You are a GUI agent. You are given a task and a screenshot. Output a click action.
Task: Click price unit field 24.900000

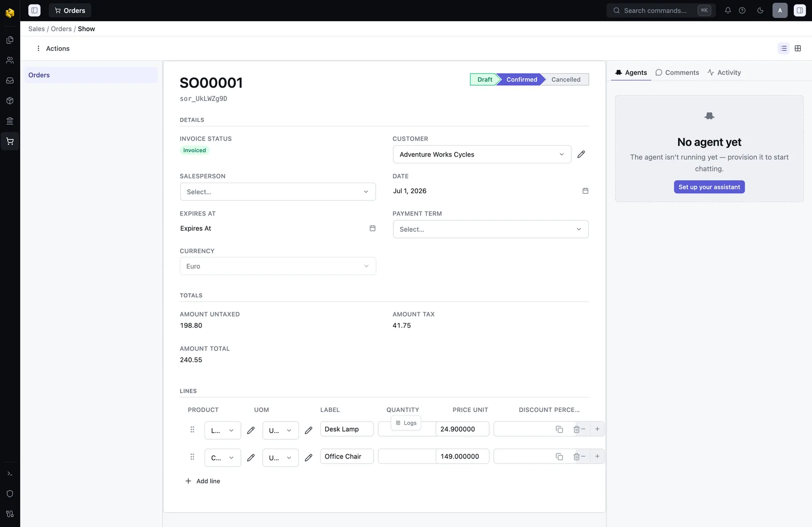point(462,429)
